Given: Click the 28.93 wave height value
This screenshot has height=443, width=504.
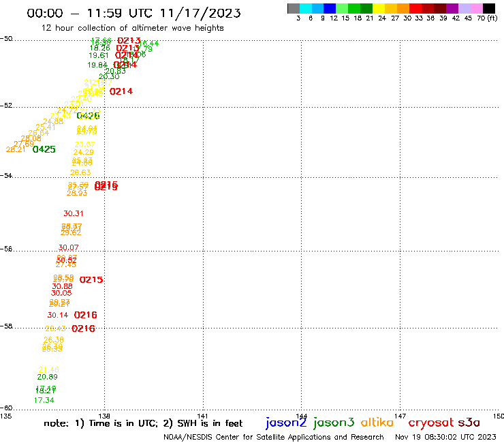Looking at the screenshot, I should [77, 193].
